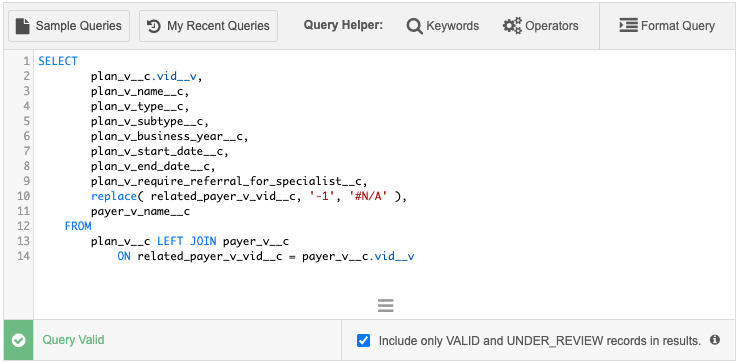Place cursor on the replace function line
The height and width of the screenshot is (363, 739).
coord(248,196)
